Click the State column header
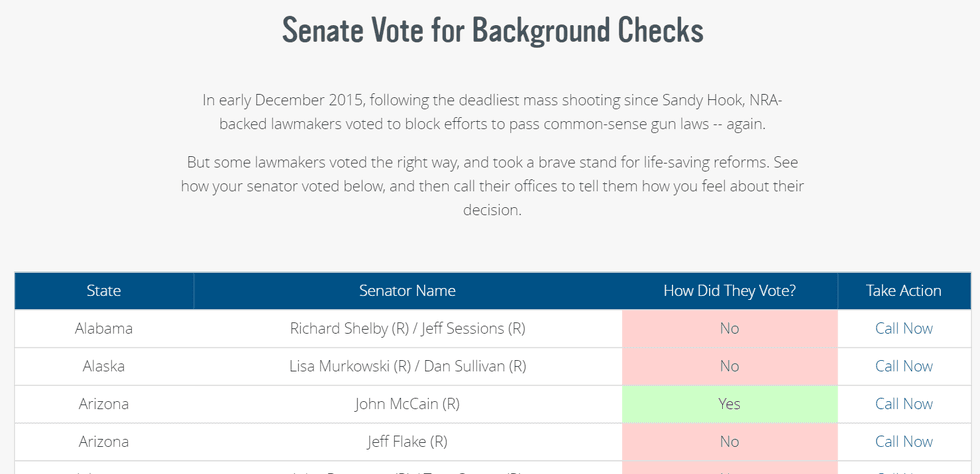Screen dimensions: 980x474 (104, 291)
